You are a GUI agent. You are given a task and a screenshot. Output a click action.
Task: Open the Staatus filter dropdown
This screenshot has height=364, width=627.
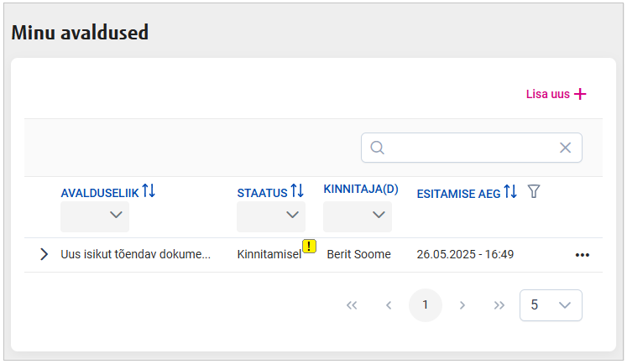tap(271, 216)
